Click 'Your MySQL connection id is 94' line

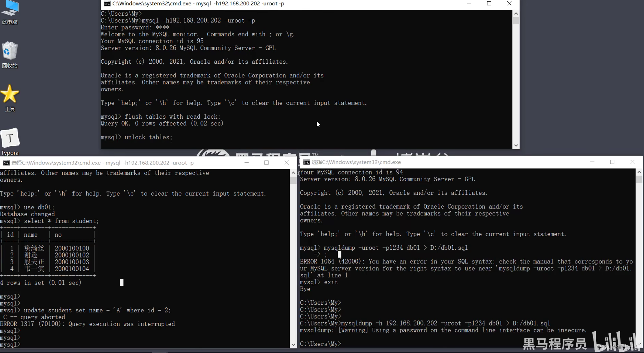pyautogui.click(x=351, y=172)
